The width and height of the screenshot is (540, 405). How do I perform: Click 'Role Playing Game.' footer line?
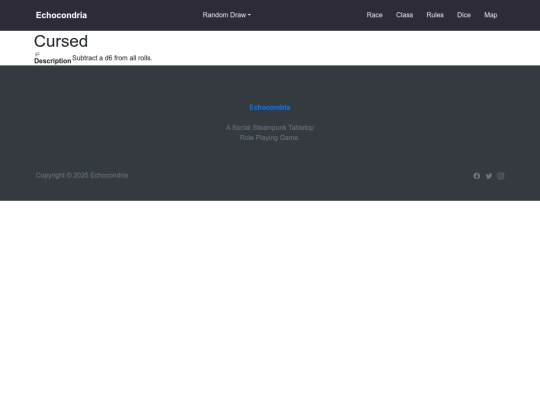click(270, 138)
